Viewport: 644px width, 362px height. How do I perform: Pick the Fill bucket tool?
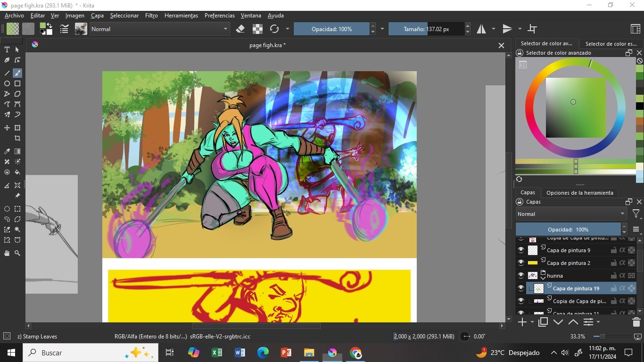17,172
